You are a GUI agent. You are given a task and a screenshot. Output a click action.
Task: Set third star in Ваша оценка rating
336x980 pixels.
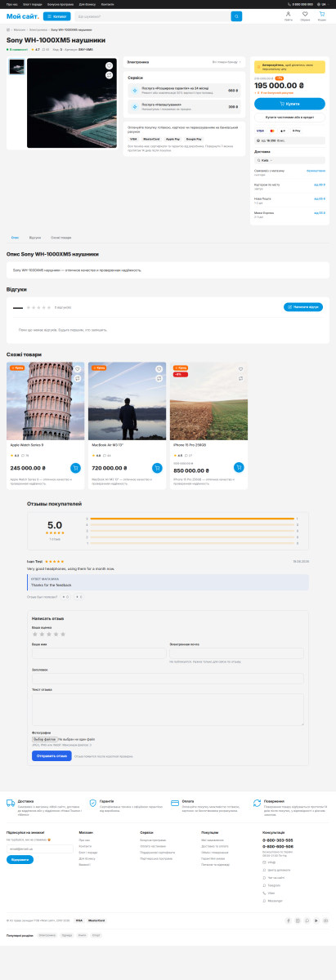click(x=48, y=634)
